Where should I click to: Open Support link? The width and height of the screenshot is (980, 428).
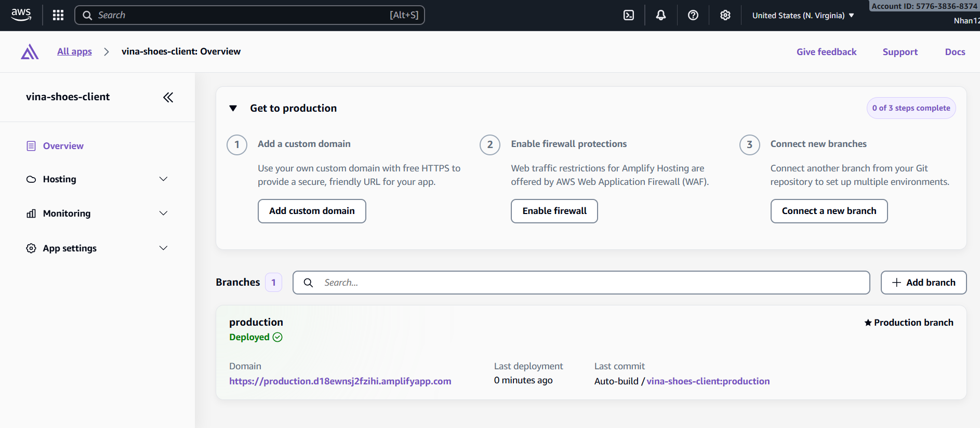(x=900, y=52)
